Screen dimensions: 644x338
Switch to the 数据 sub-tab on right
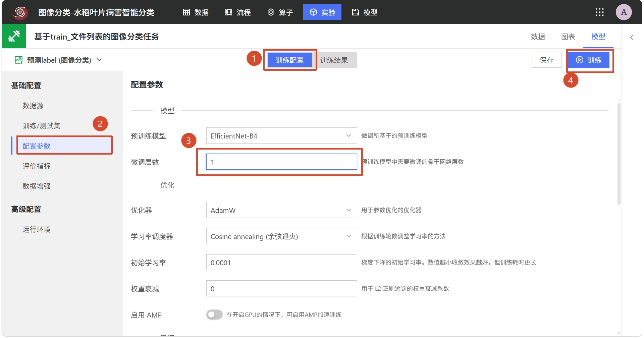coord(538,37)
